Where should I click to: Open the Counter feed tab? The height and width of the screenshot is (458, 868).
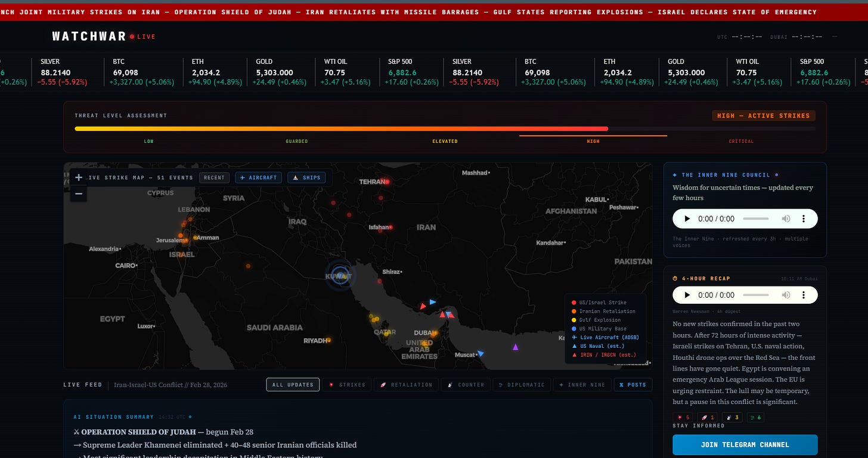coord(467,385)
